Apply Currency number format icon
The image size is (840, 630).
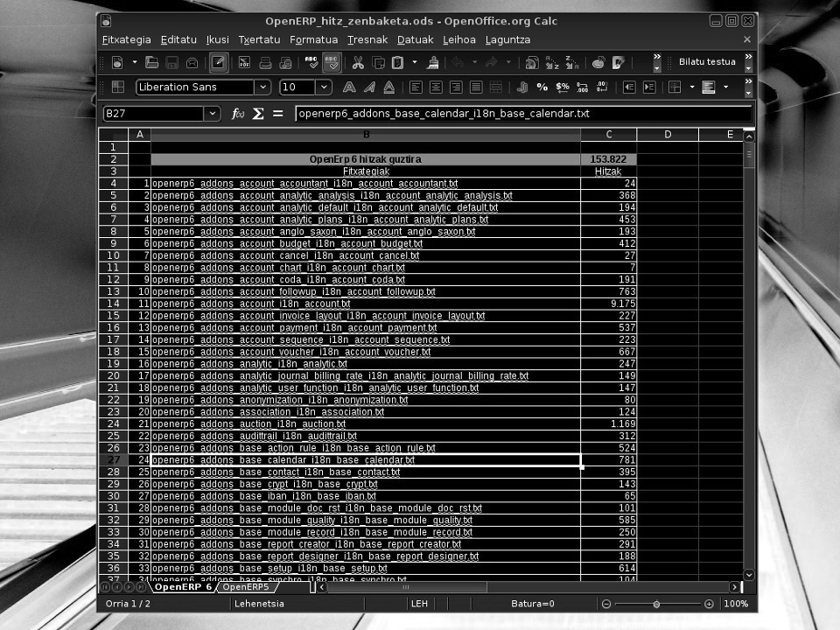[522, 87]
